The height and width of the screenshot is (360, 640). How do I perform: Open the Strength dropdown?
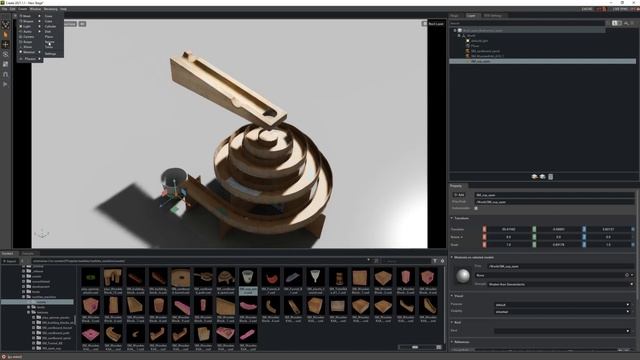(561, 284)
